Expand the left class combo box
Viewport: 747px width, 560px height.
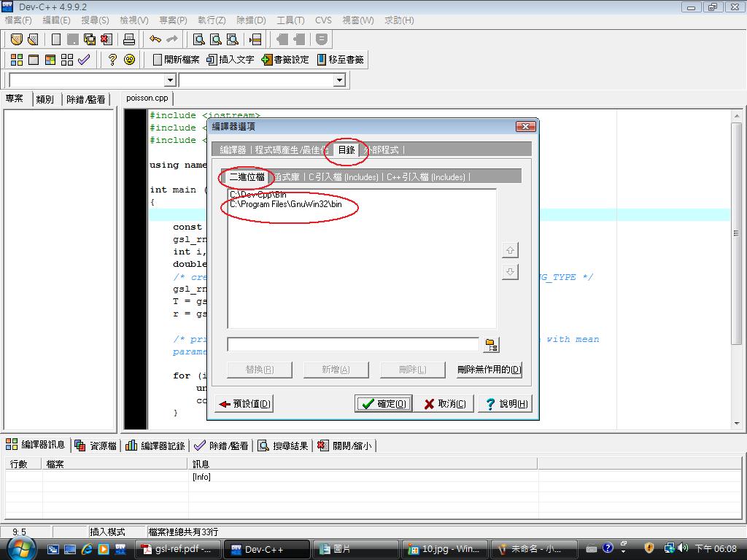pyautogui.click(x=170, y=80)
